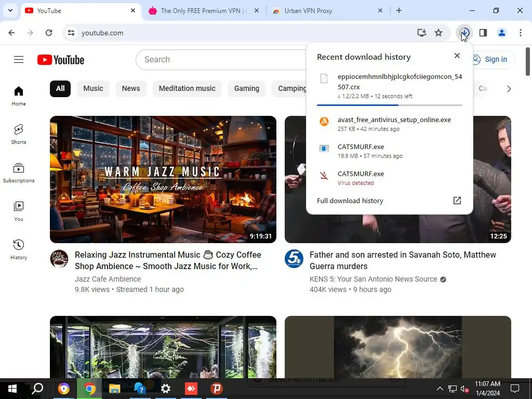Click the KENS 5 channel avatar

pyautogui.click(x=294, y=259)
